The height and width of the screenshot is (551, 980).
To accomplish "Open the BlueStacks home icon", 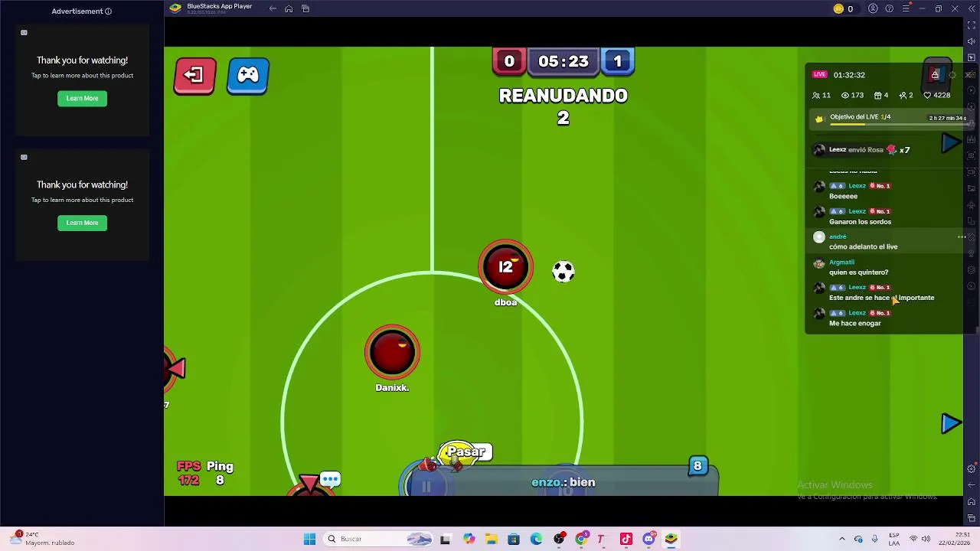I will click(289, 8).
